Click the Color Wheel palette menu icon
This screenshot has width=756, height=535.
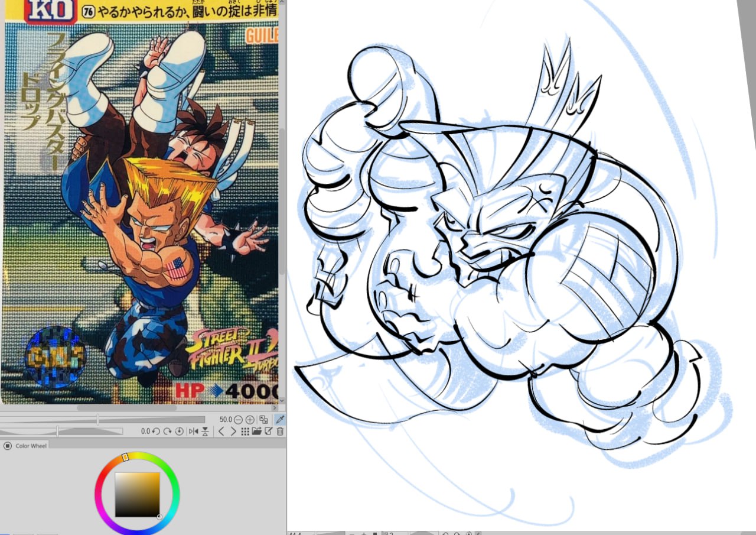[8, 446]
